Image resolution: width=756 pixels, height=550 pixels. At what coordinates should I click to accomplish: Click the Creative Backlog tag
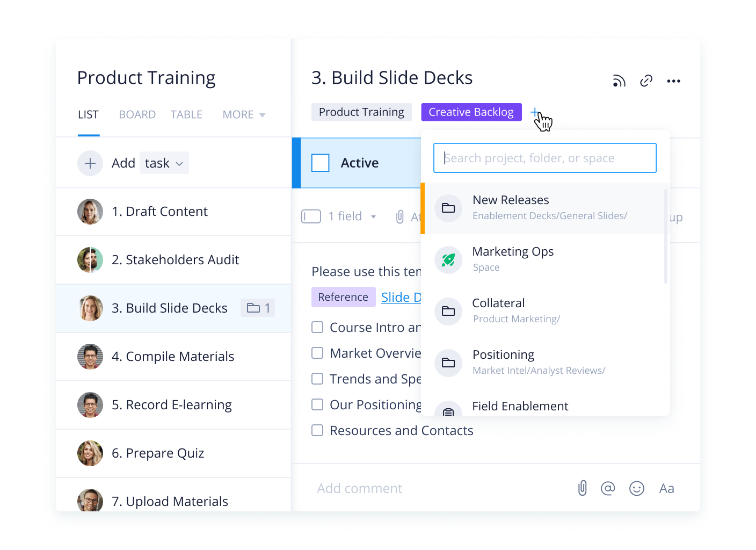[471, 112]
